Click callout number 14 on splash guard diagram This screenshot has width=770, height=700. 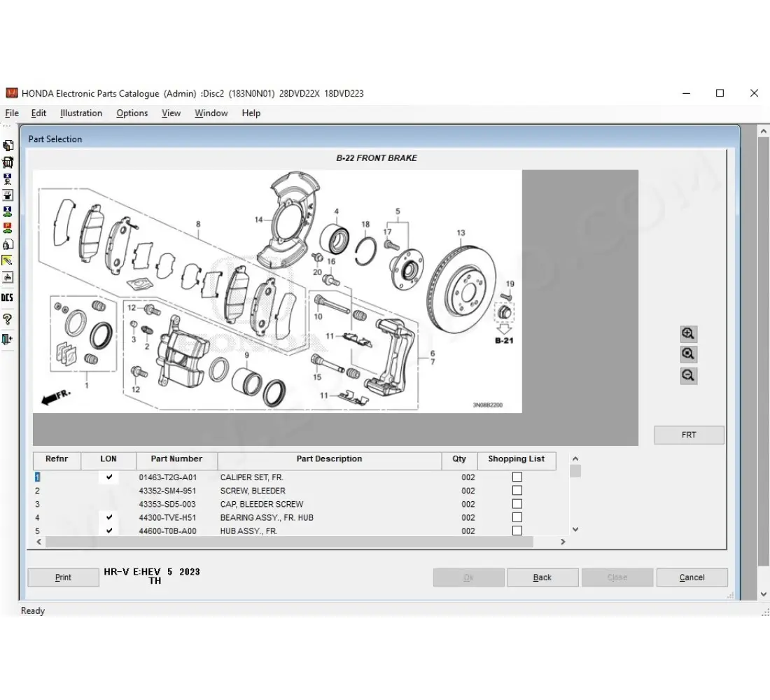[259, 220]
